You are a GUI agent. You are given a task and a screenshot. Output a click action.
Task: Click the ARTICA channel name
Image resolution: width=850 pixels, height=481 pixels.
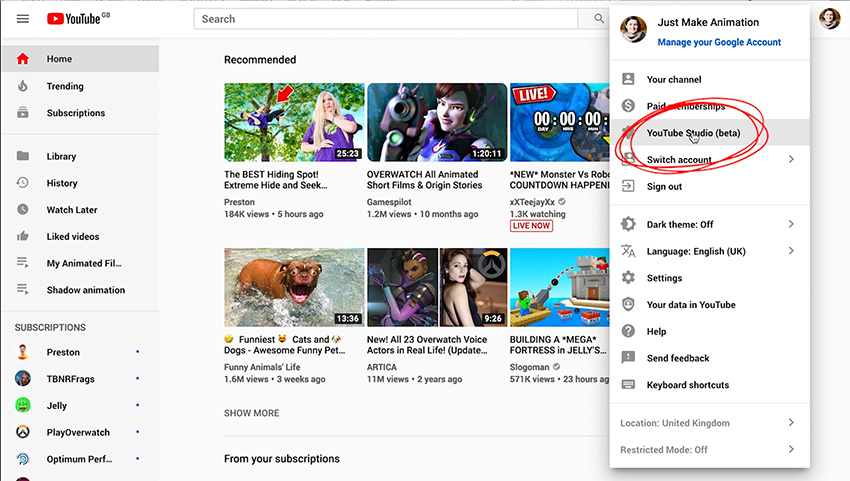coord(382,367)
